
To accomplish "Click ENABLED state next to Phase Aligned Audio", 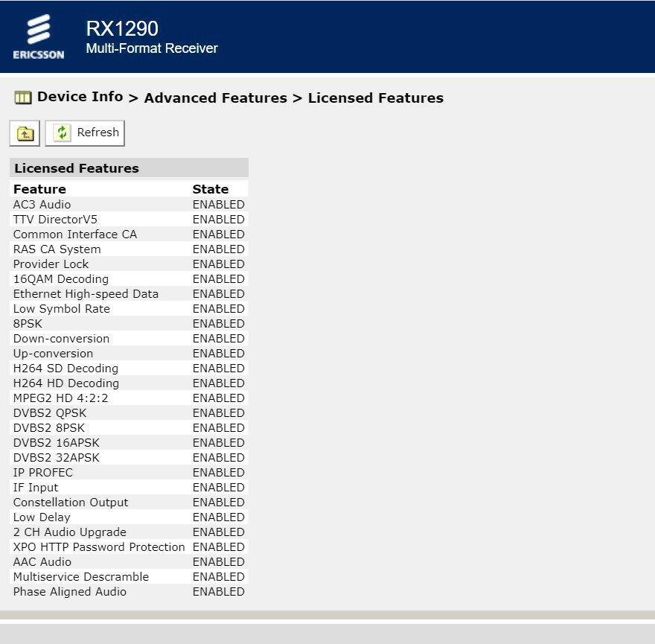I will coord(218,592).
